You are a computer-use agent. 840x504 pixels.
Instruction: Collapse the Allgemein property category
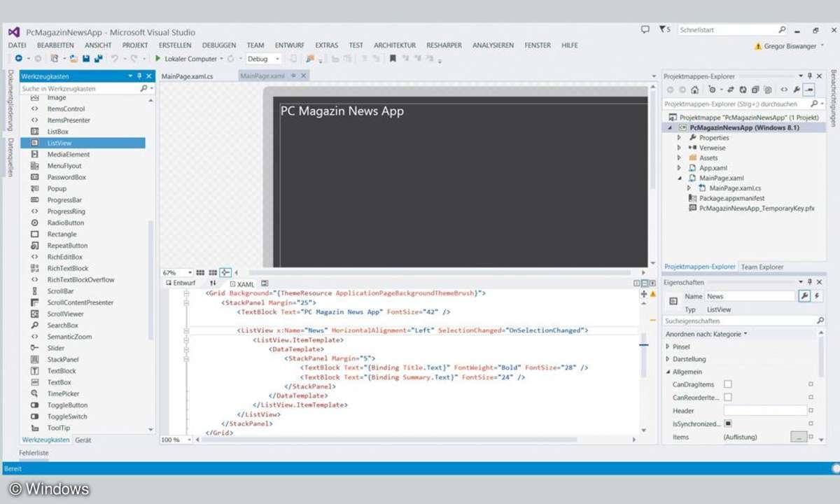coord(668,372)
